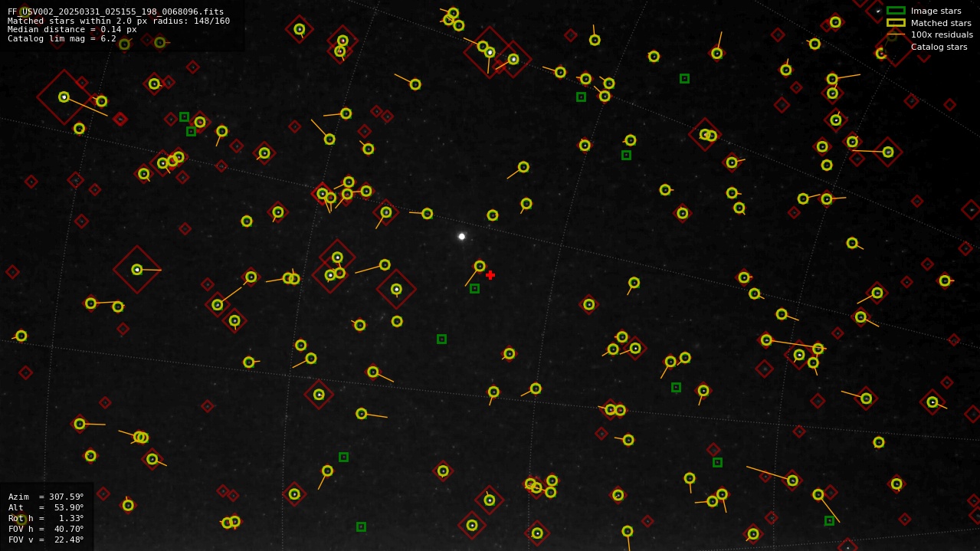The image size is (980, 551).
Task: Click the 'Image stars' legend label
Action: (936, 11)
